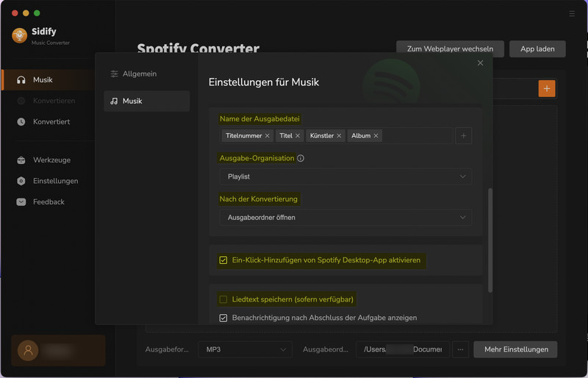The image size is (588, 378).
Task: Click the envelope icon beside Feedback
Action: 21,202
